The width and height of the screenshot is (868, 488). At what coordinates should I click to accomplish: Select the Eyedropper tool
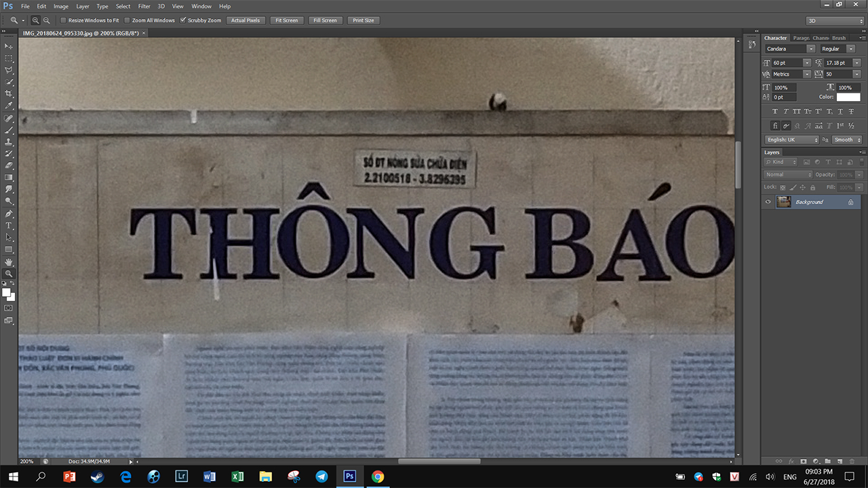9,106
